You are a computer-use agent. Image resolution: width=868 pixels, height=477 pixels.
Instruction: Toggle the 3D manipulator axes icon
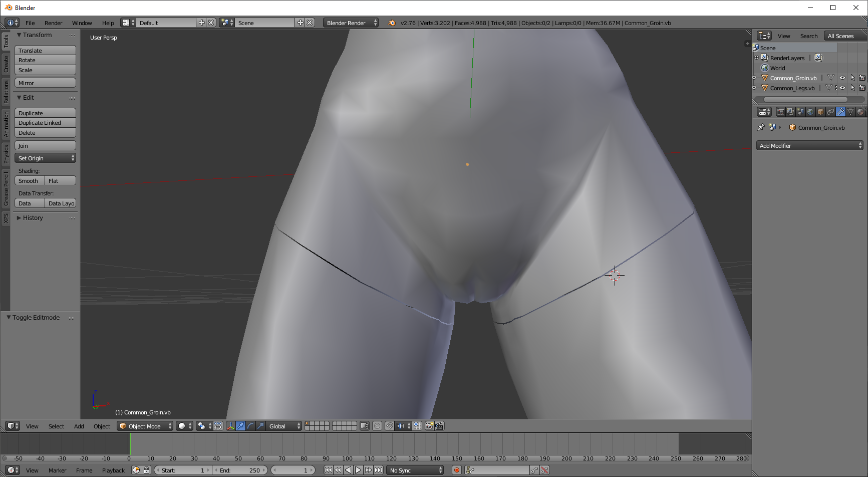tap(231, 426)
